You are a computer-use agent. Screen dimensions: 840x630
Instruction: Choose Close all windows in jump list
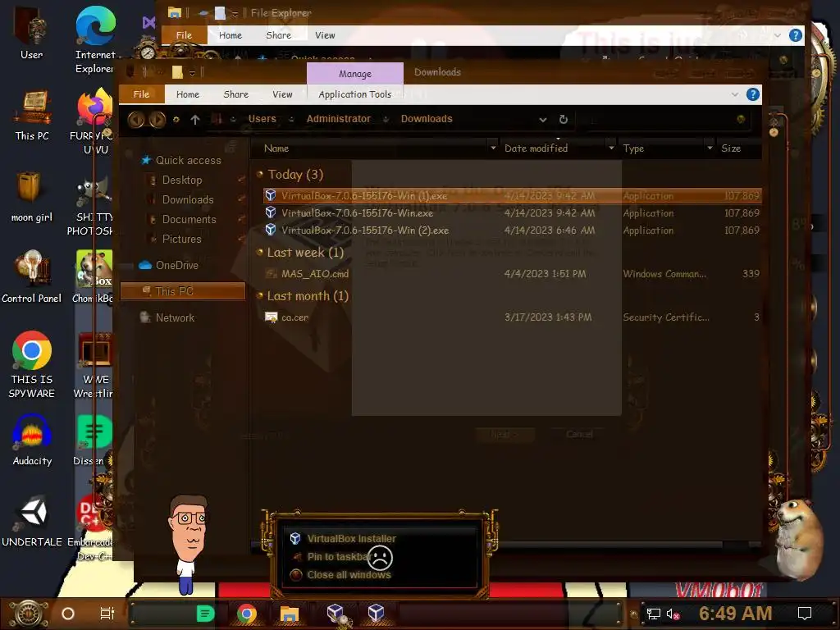click(348, 575)
